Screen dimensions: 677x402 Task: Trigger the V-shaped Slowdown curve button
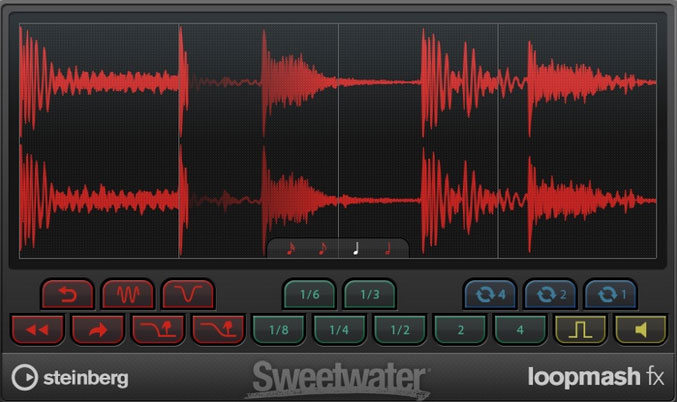pos(188,294)
